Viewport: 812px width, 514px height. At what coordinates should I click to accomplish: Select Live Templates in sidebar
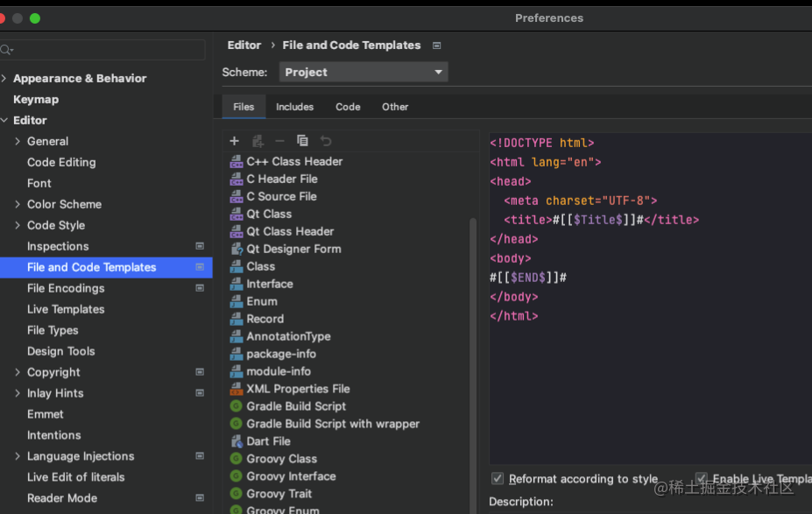click(x=66, y=310)
